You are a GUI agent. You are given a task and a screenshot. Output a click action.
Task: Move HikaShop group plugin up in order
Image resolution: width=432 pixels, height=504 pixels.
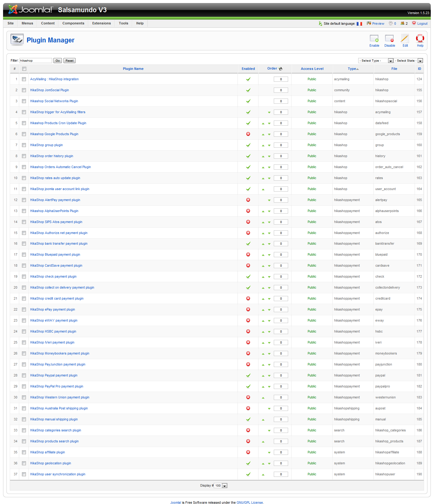263,146
